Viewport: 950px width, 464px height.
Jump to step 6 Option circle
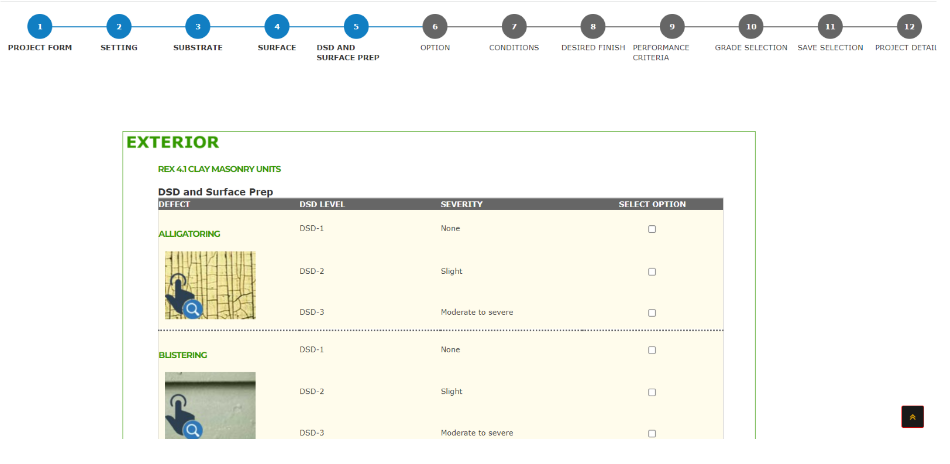tap(435, 26)
